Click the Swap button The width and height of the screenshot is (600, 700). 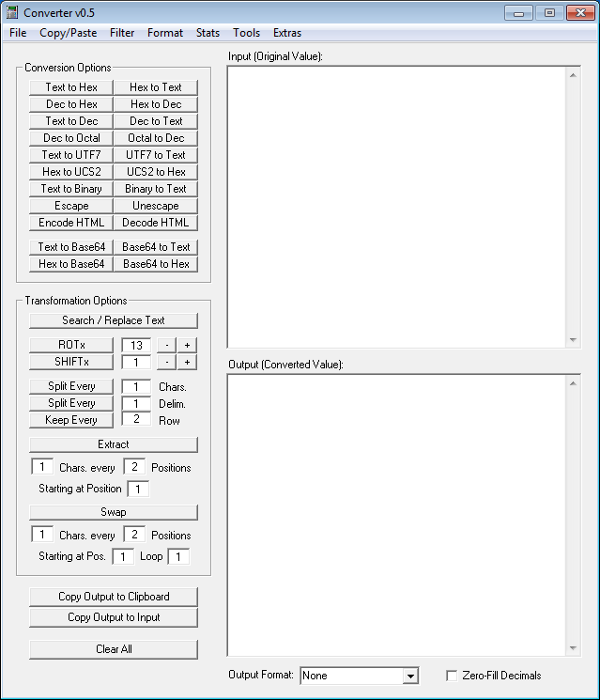tap(114, 512)
